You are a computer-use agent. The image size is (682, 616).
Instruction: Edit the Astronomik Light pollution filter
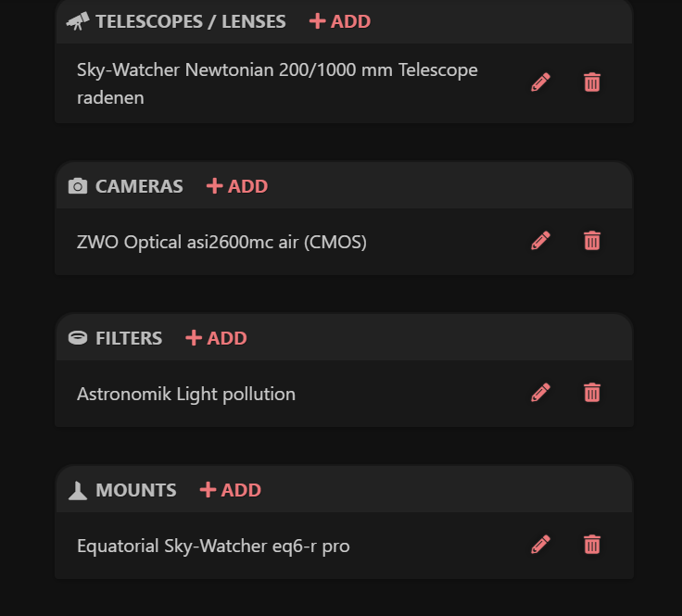tap(541, 393)
